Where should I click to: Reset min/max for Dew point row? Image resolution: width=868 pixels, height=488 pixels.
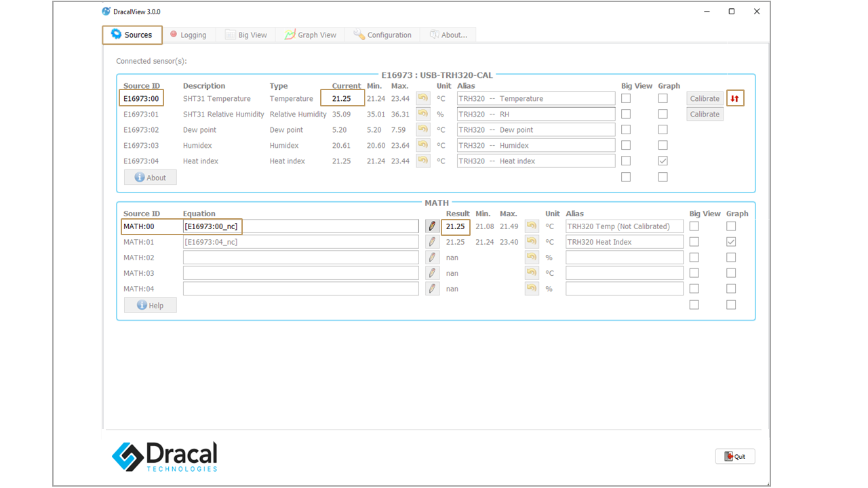point(423,129)
